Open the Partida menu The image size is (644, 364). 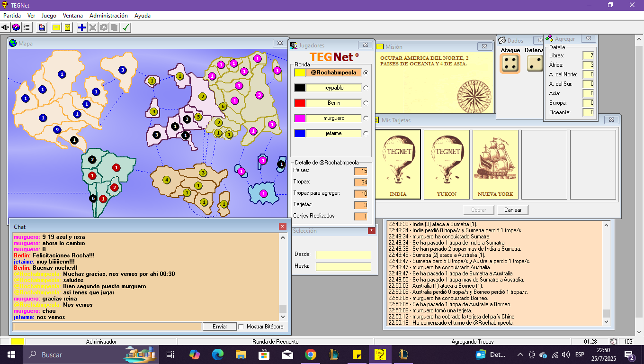(x=12, y=16)
